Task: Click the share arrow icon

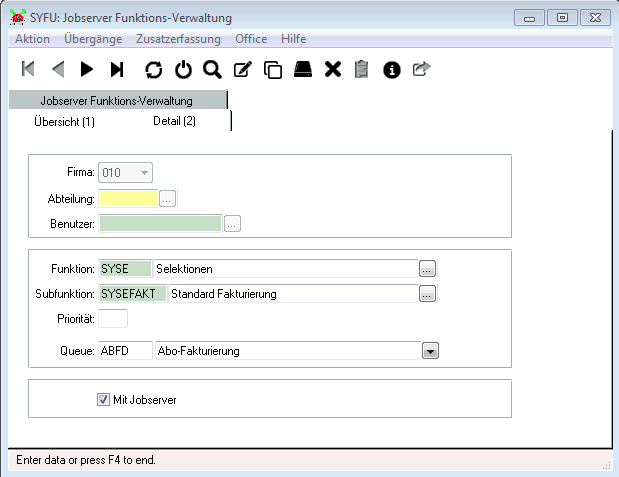Action: pos(421,69)
